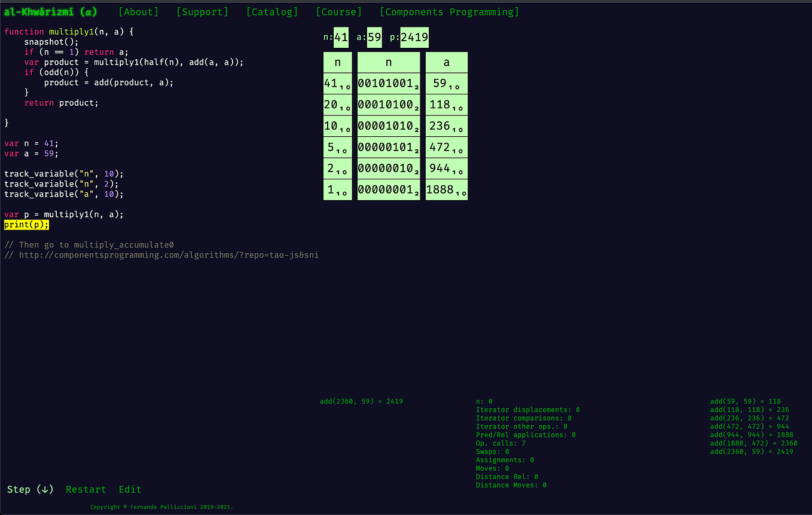Select the 1888 cell in the a column

446,189
